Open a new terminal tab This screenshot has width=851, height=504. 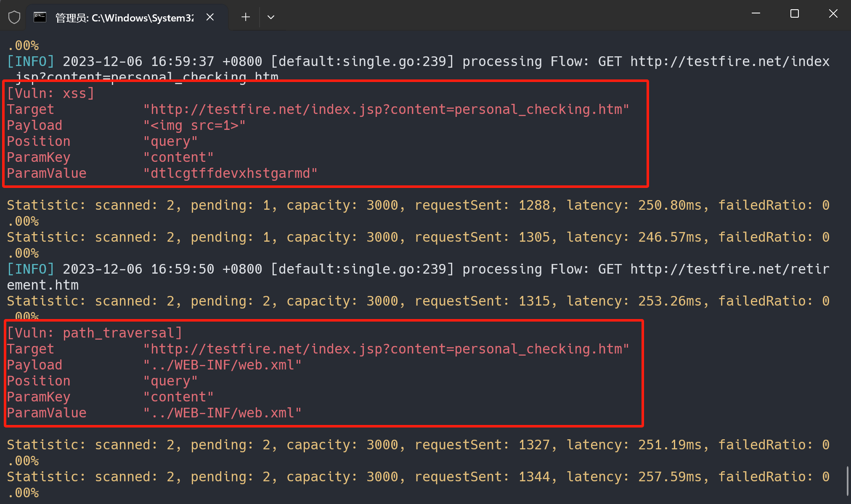246,17
